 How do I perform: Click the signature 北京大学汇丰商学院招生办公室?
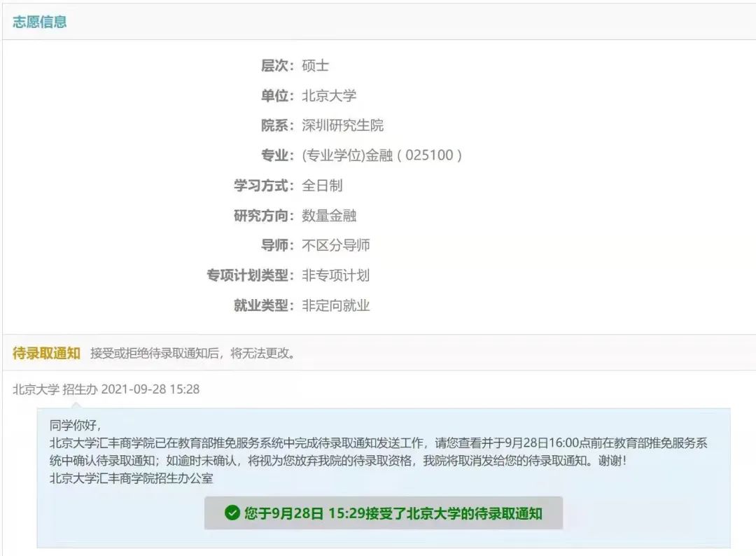[131, 478]
